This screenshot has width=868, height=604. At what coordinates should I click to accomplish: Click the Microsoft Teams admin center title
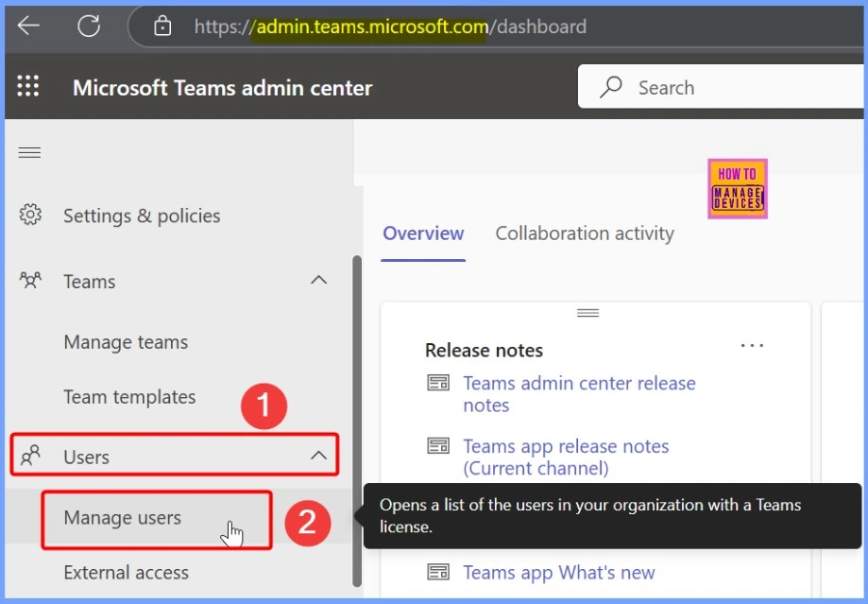223,88
